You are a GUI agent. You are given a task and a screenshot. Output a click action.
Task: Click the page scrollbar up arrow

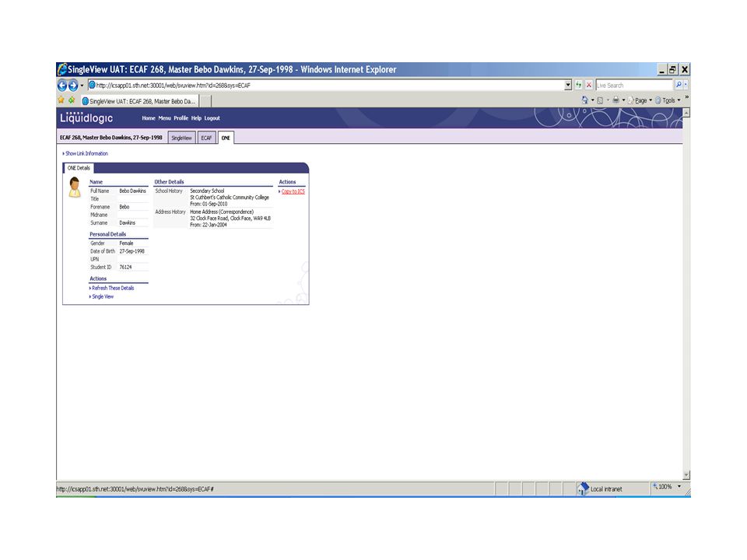(x=686, y=113)
